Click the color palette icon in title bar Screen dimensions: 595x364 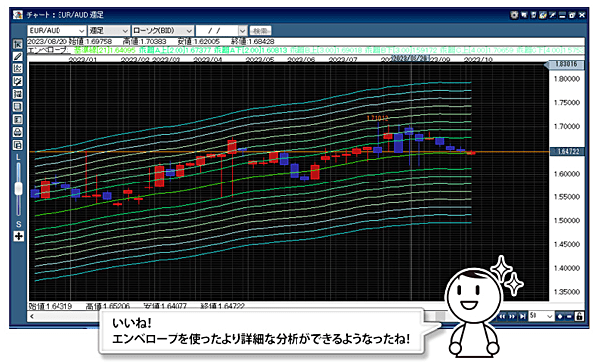543,15
